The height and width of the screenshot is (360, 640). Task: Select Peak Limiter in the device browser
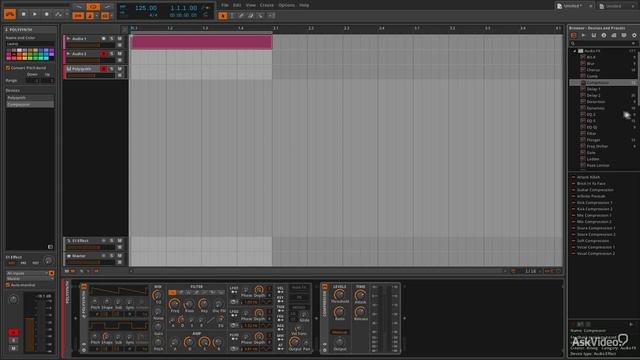pos(598,165)
